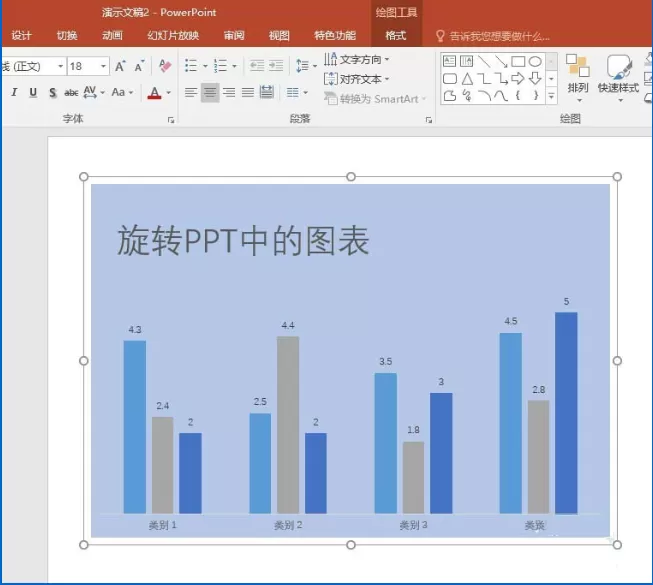653x585 pixels.
Task: Apply bulleted list icon
Action: (x=191, y=66)
